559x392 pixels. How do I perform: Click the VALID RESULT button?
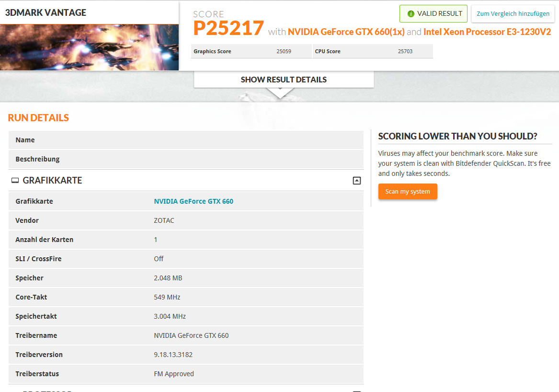click(433, 13)
